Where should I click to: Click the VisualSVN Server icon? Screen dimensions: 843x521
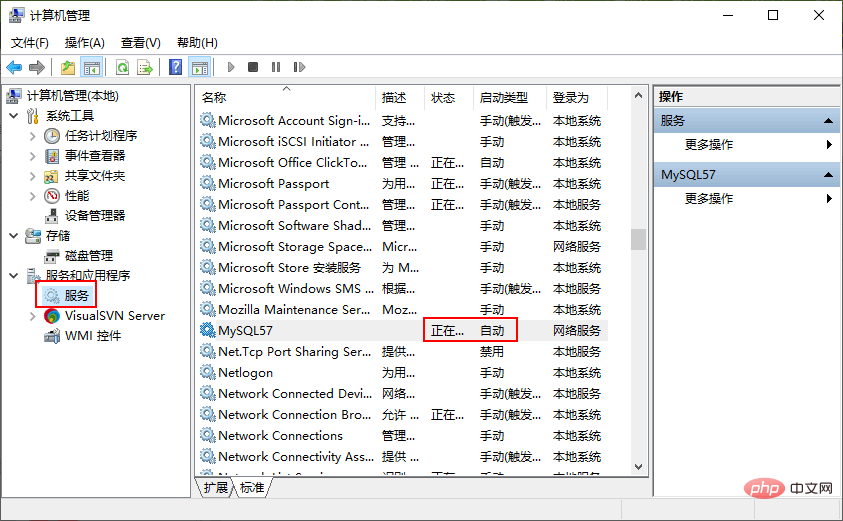tap(52, 316)
